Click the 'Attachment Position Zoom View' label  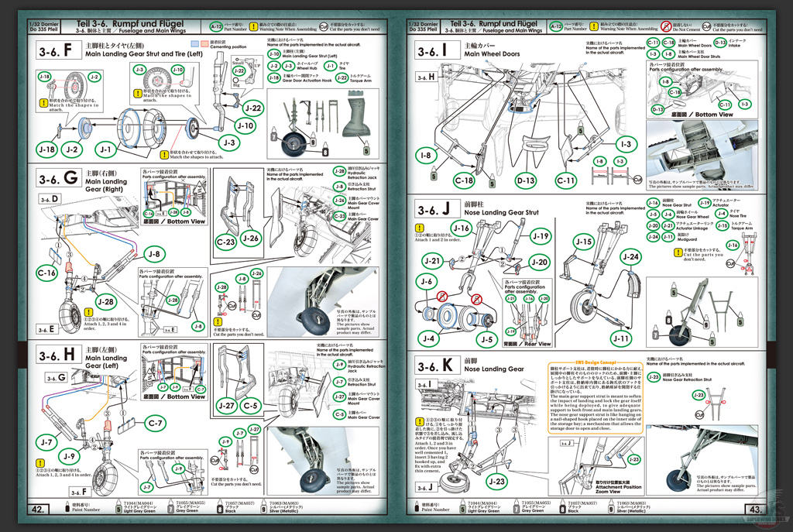619,487
